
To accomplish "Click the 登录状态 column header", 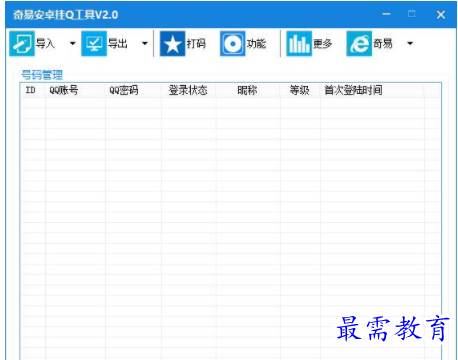I will [x=189, y=90].
